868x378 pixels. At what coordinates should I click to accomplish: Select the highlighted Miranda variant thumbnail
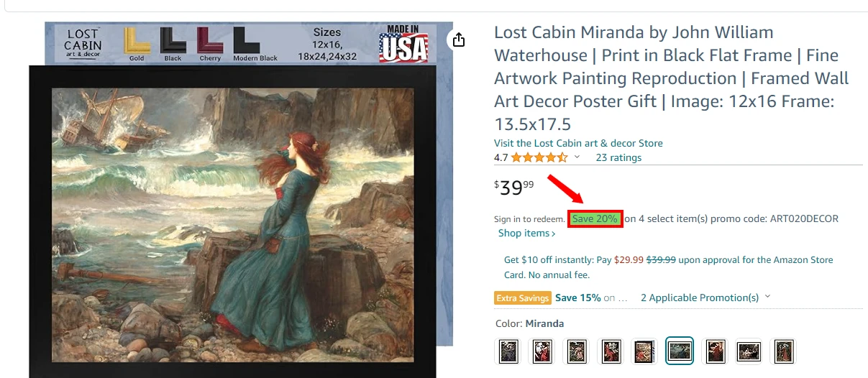680,351
